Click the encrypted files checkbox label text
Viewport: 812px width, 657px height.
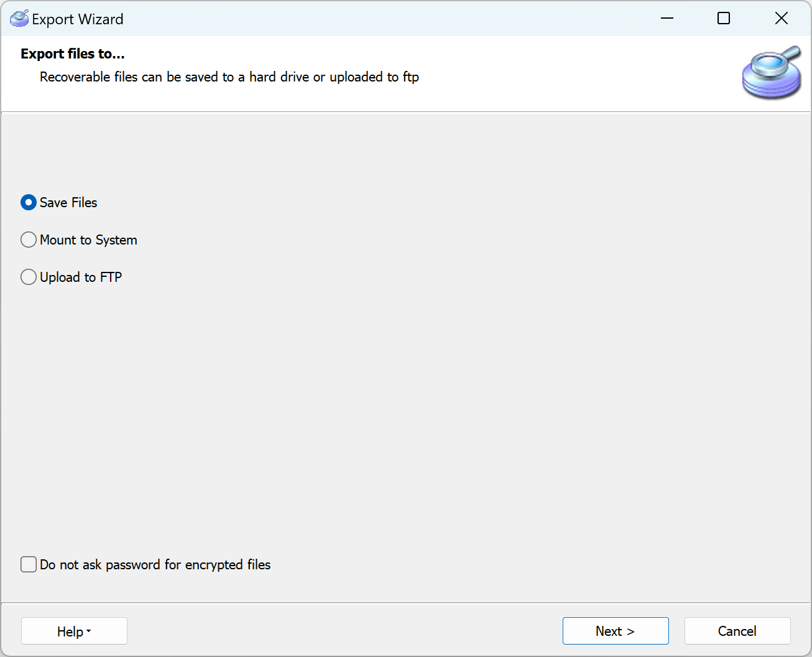pos(155,564)
